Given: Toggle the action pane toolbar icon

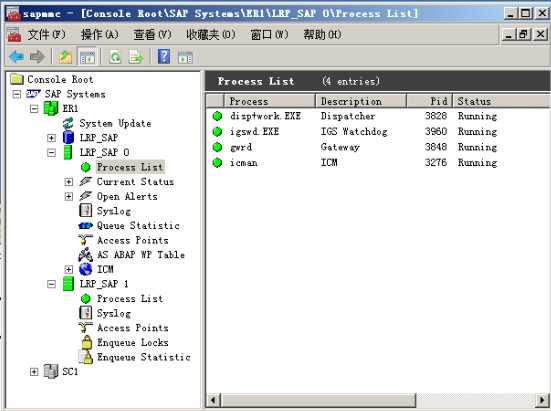Looking at the screenshot, I should (185, 57).
